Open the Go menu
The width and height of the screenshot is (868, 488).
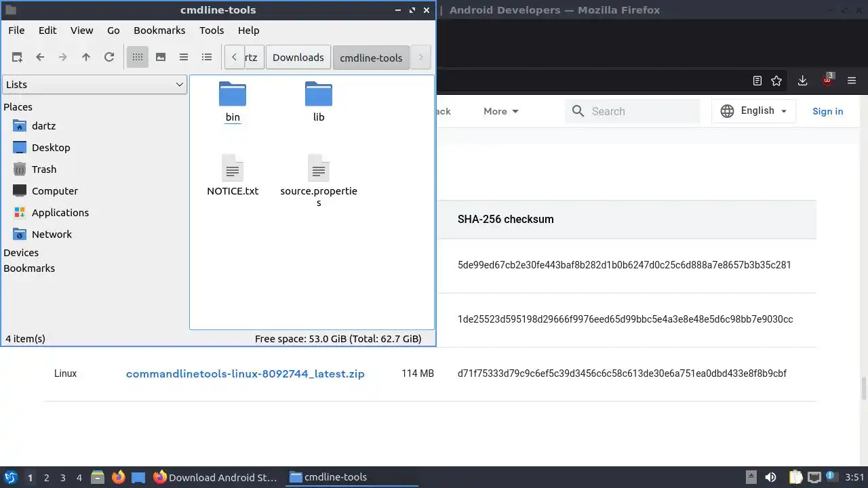[x=113, y=30]
